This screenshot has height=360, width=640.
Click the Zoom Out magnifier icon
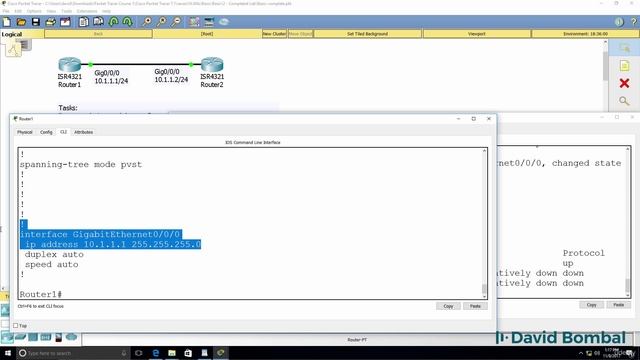coord(176,22)
